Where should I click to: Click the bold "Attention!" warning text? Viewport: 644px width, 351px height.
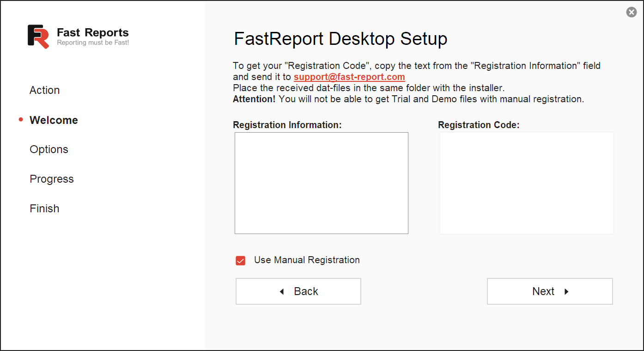(x=254, y=99)
